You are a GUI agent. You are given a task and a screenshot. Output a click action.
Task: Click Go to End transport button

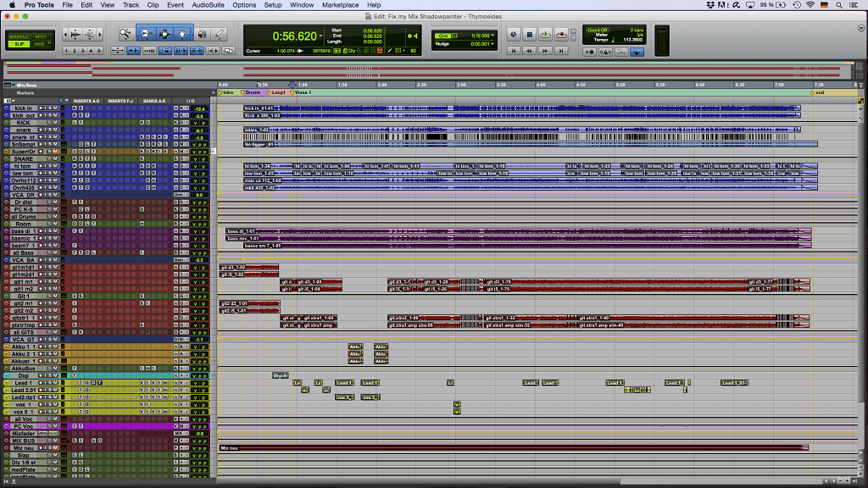561,50
